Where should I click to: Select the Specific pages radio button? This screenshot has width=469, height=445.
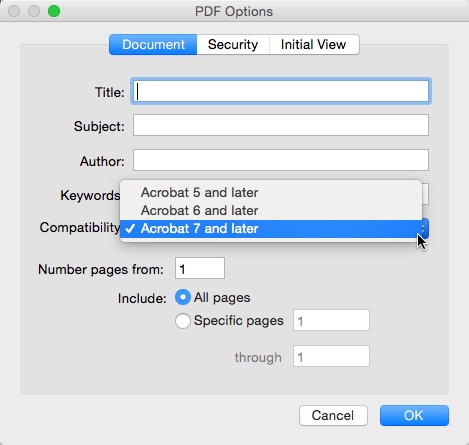pos(183,321)
